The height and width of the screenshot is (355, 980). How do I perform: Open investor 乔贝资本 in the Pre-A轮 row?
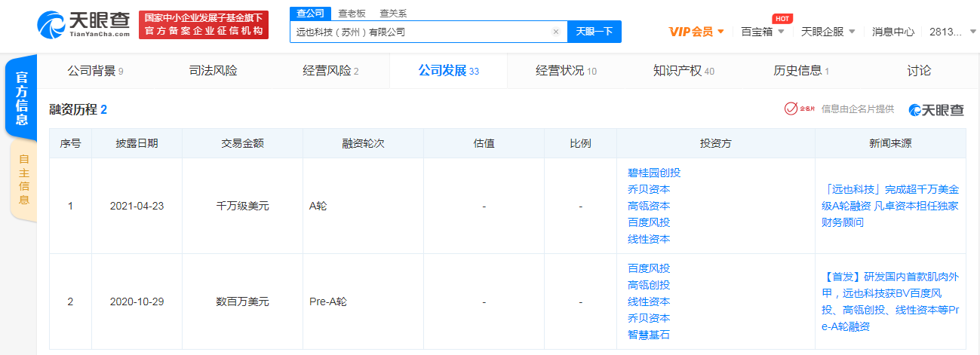tap(648, 318)
